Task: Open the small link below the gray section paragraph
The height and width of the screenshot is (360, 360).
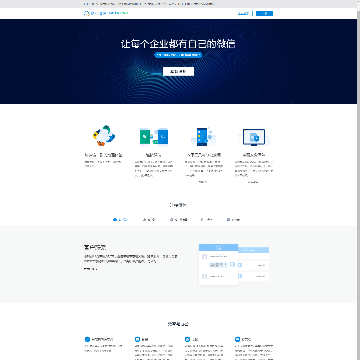Action: coord(90,269)
